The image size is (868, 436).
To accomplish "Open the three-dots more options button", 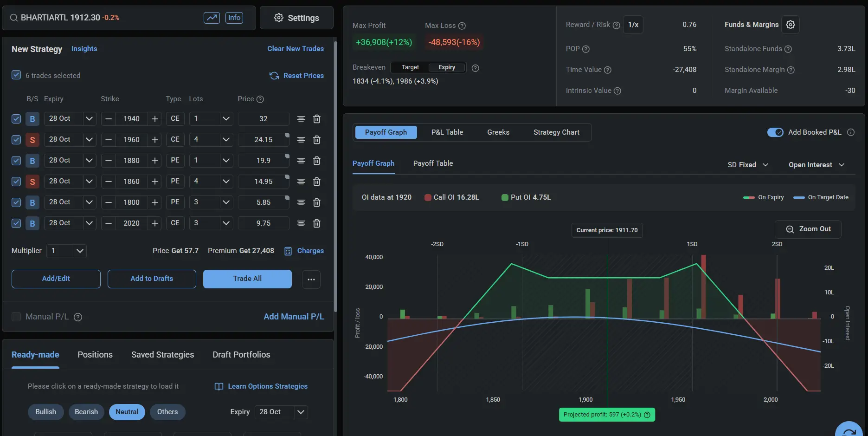I will click(311, 279).
